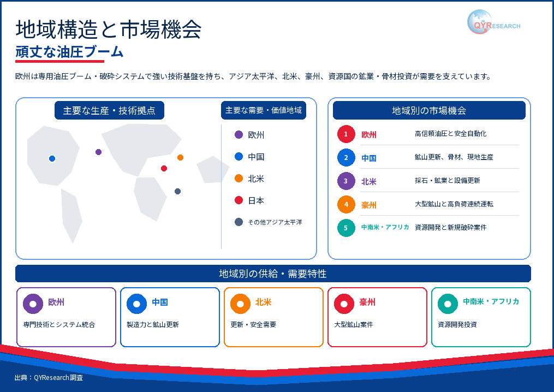Select the blue number 2 badge
Image resolution: width=554 pixels, height=392 pixels.
pyautogui.click(x=346, y=158)
